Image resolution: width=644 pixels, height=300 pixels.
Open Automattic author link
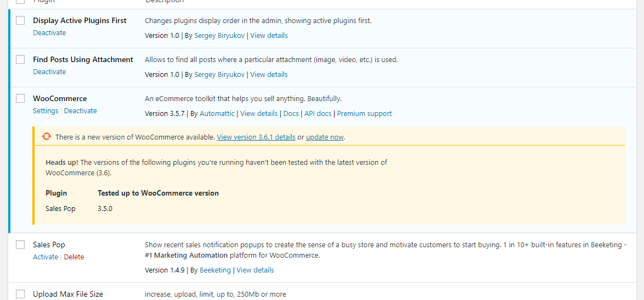click(x=217, y=114)
